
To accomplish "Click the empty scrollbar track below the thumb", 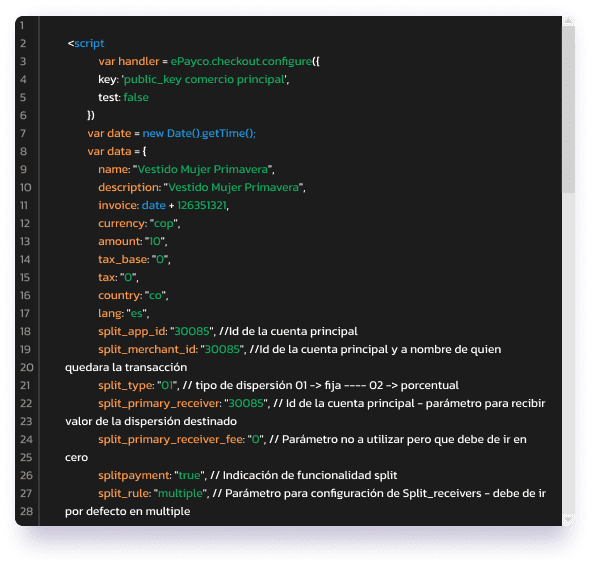I will click(568, 353).
